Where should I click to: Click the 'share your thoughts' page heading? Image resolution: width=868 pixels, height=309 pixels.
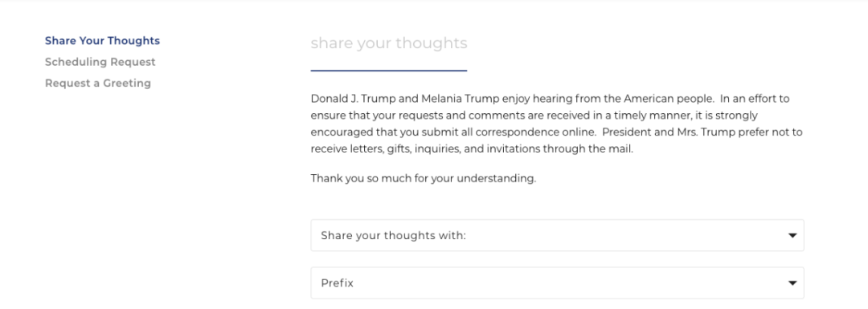tap(389, 43)
